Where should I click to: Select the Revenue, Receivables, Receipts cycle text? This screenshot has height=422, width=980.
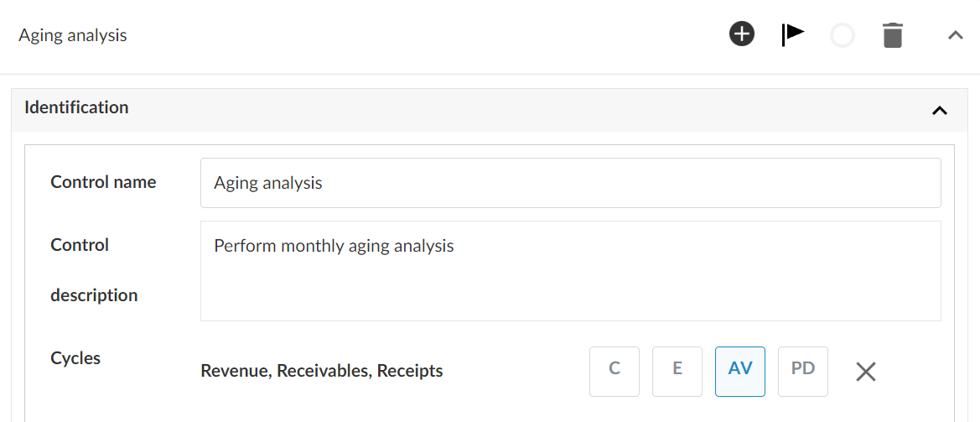322,371
